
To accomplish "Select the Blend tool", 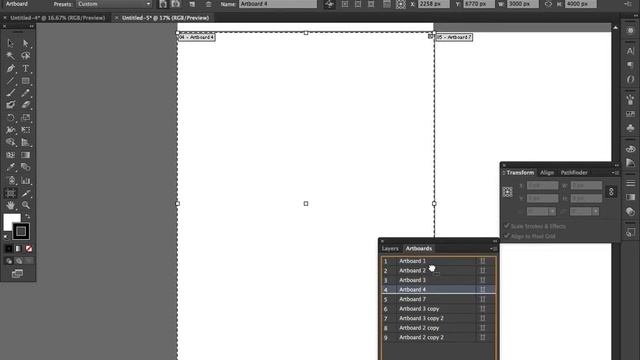I will [26, 167].
